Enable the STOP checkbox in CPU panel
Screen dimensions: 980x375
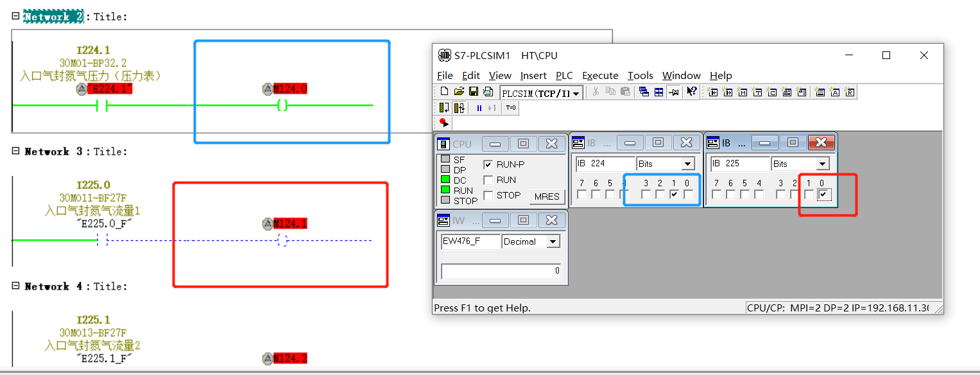coord(488,195)
